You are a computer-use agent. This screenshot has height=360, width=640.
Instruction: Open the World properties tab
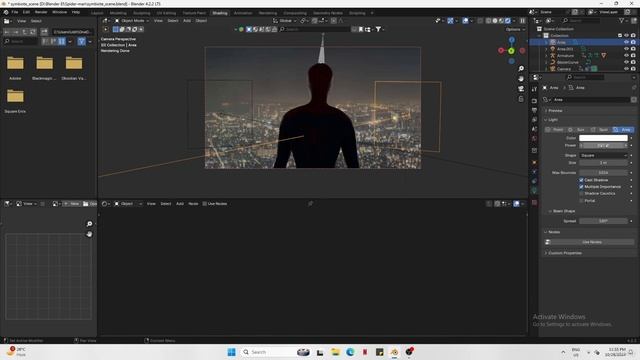[x=534, y=139]
